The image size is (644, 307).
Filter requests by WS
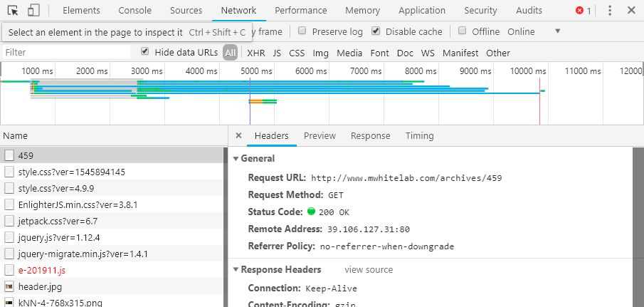click(x=428, y=53)
